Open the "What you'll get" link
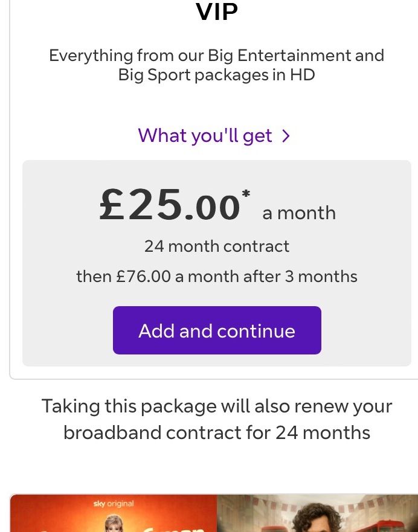Screen dimensions: 418x532 205,136
